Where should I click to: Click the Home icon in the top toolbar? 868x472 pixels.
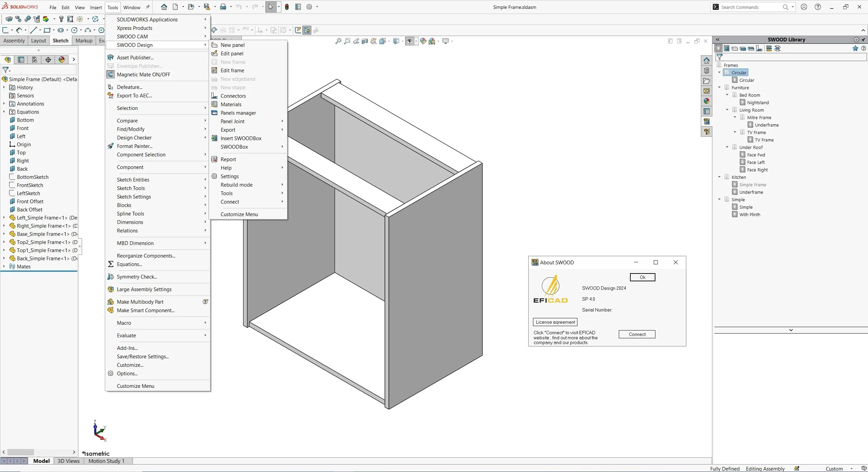(164, 7)
